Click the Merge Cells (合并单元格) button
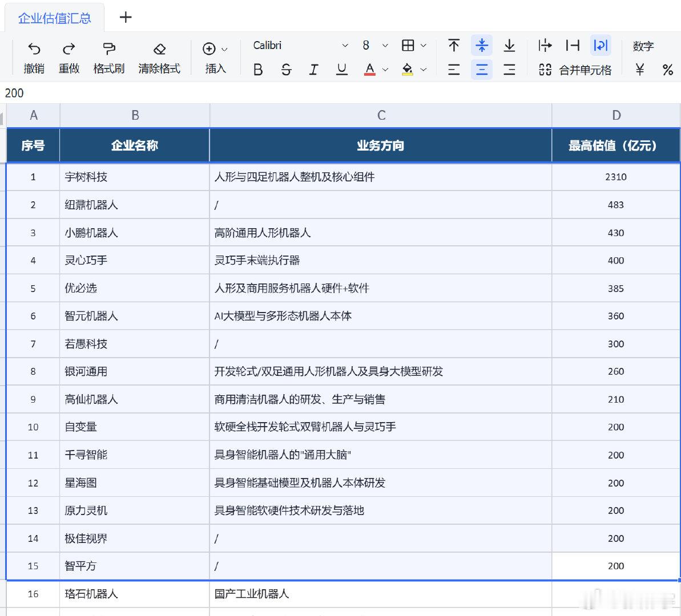This screenshot has width=681, height=616. (575, 70)
